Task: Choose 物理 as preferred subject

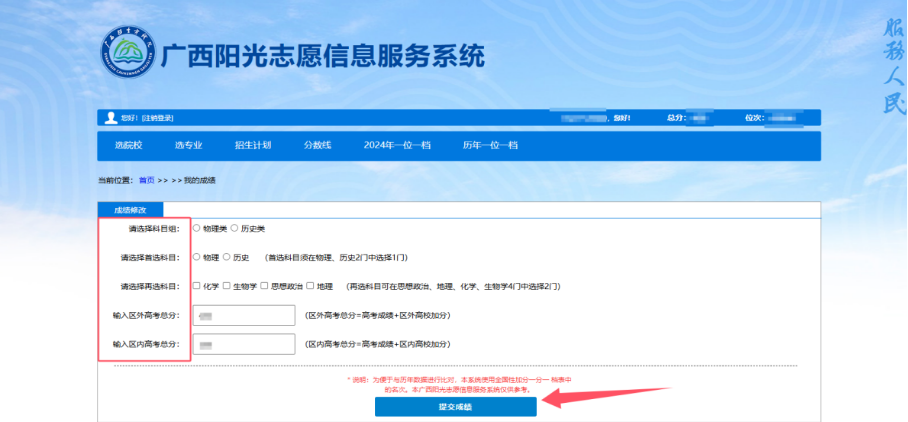Action: (196, 257)
